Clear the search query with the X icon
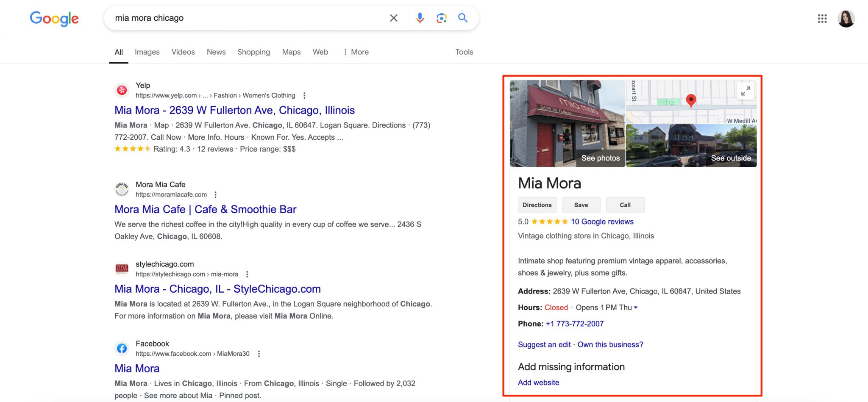 pos(393,18)
